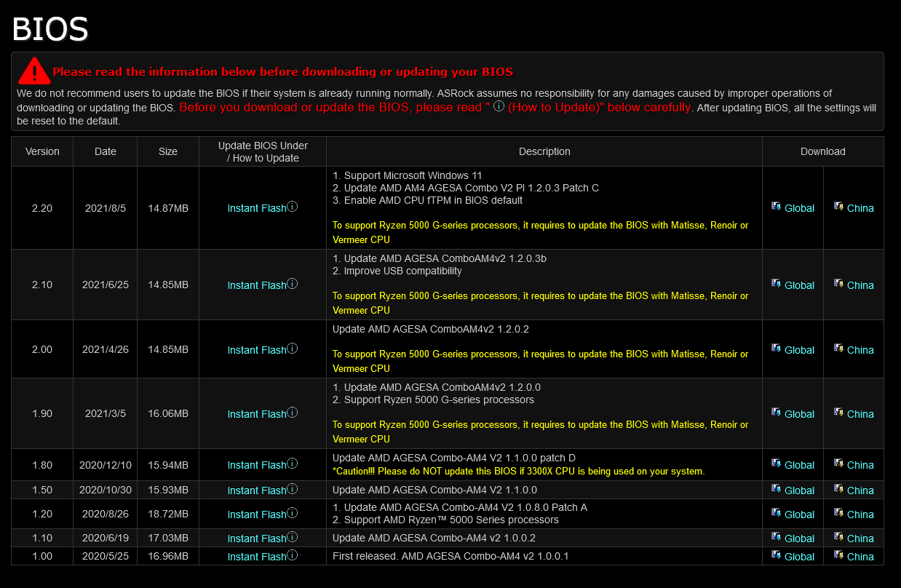Screen dimensions: 901x588
Task: Download BIOS 1.80 via China link
Action: tap(860, 465)
